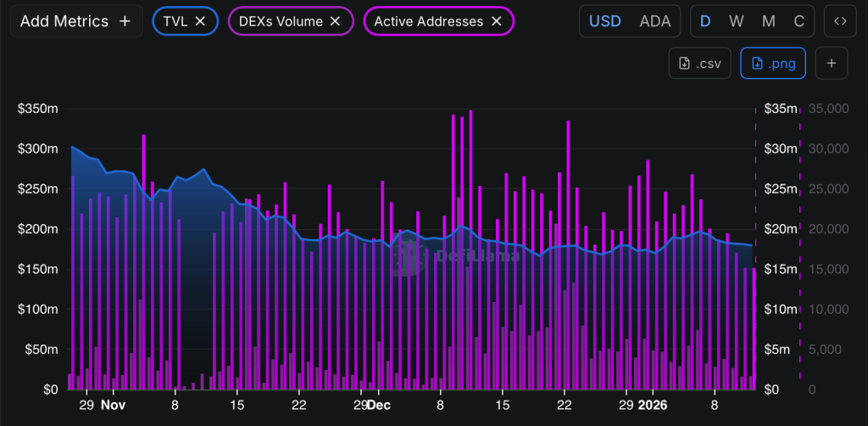Select daily (D) interval

coord(705,21)
